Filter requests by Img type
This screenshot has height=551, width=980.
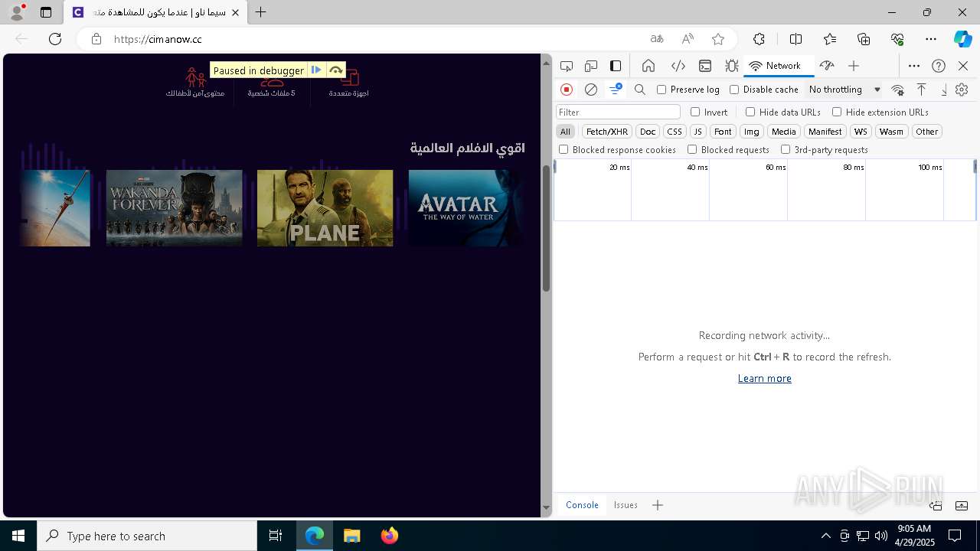(752, 132)
